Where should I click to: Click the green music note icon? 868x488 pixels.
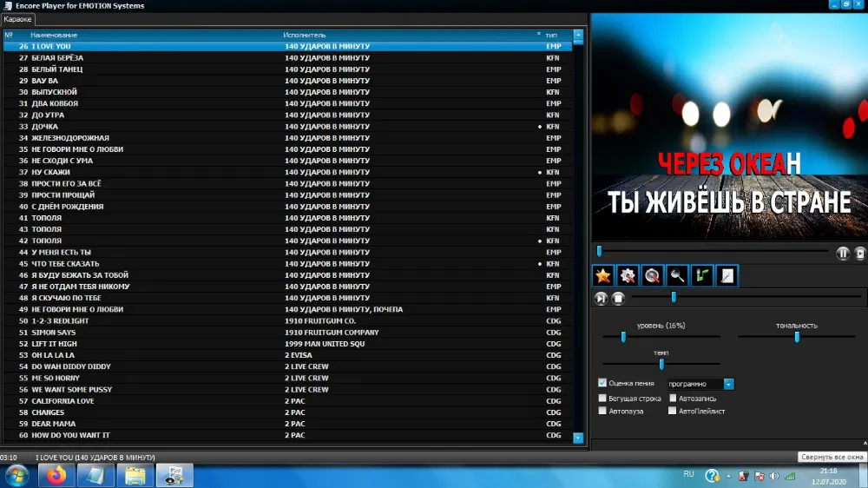pos(702,275)
